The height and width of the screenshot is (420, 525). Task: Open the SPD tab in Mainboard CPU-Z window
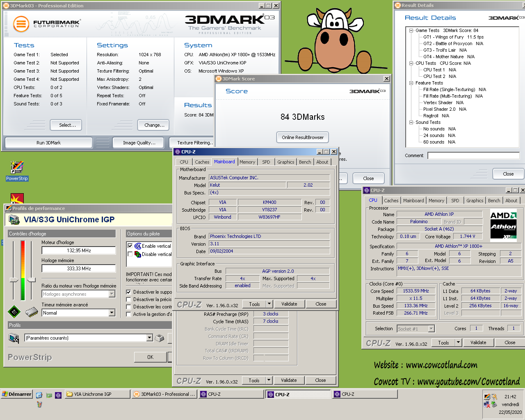click(x=266, y=162)
